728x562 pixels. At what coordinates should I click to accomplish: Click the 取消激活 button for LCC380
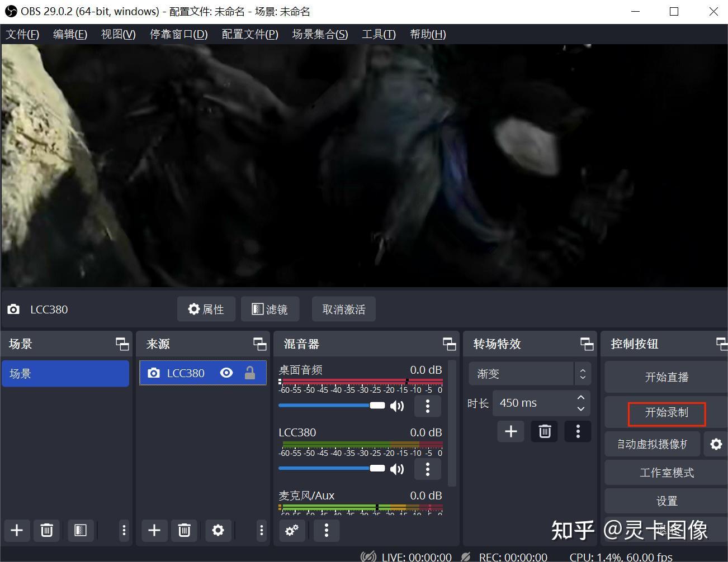(x=343, y=309)
